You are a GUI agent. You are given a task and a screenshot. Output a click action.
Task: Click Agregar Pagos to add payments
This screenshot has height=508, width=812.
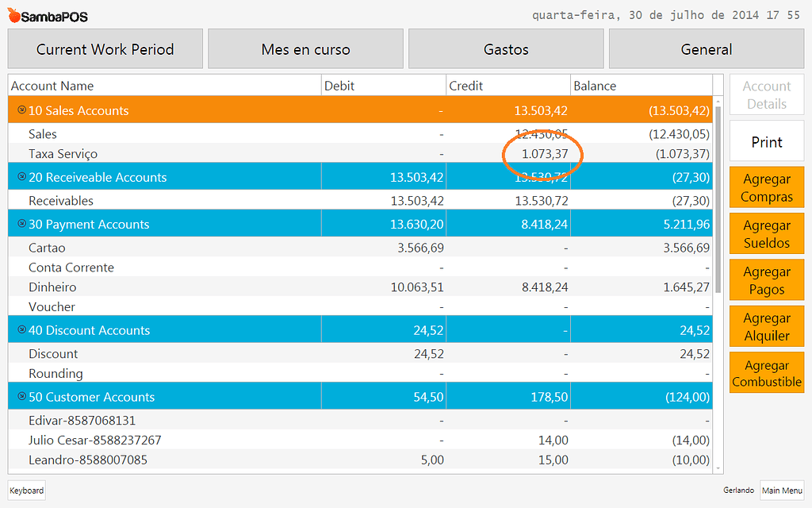766,279
